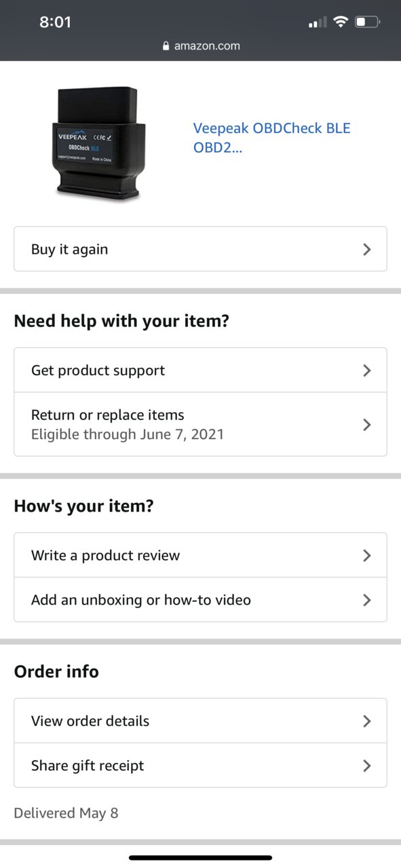The width and height of the screenshot is (401, 868).
Task: Tap the arrow on Write a product review
Action: [366, 555]
